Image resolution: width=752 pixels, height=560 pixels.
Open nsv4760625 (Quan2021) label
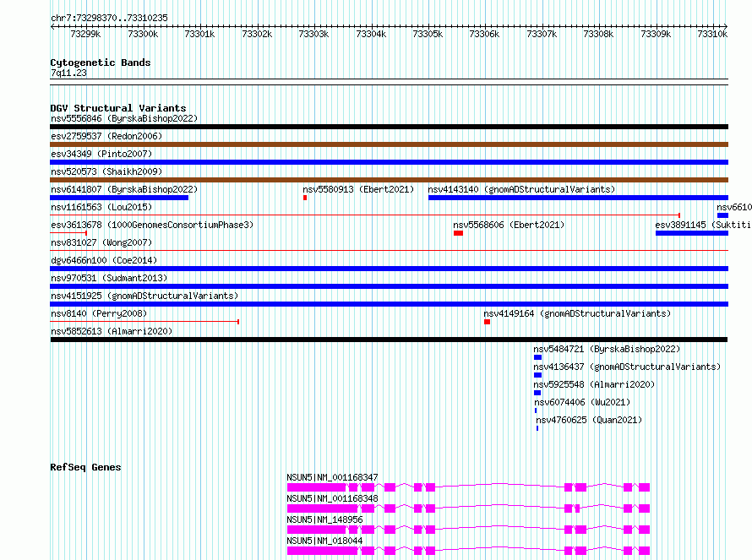589,420
